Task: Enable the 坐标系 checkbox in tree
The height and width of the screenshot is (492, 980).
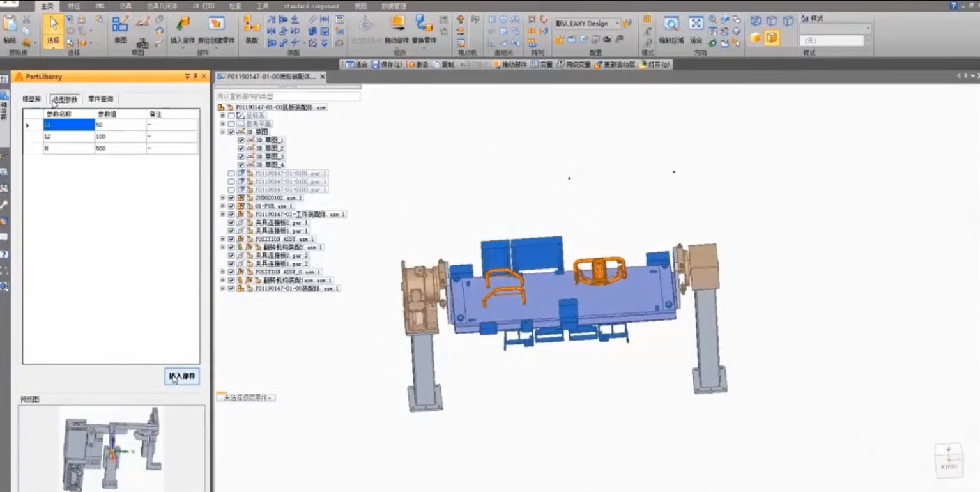Action: (x=231, y=116)
